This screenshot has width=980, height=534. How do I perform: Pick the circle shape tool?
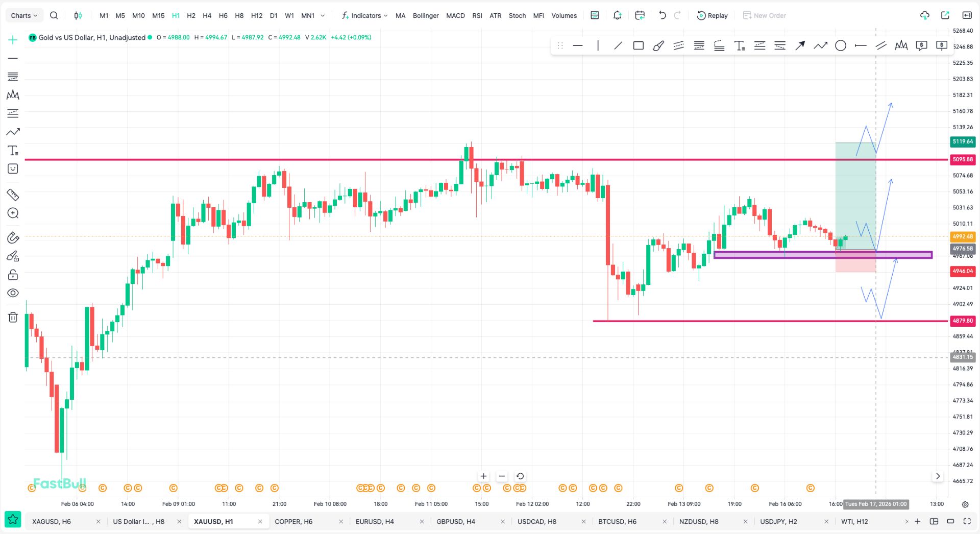[x=840, y=46]
